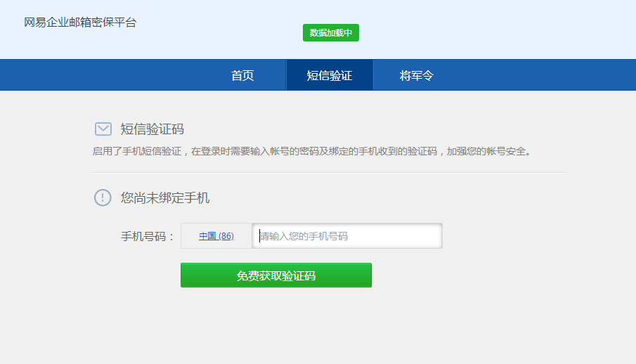
Task: Click the 数据加载中 loading badge
Action: pyautogui.click(x=330, y=32)
